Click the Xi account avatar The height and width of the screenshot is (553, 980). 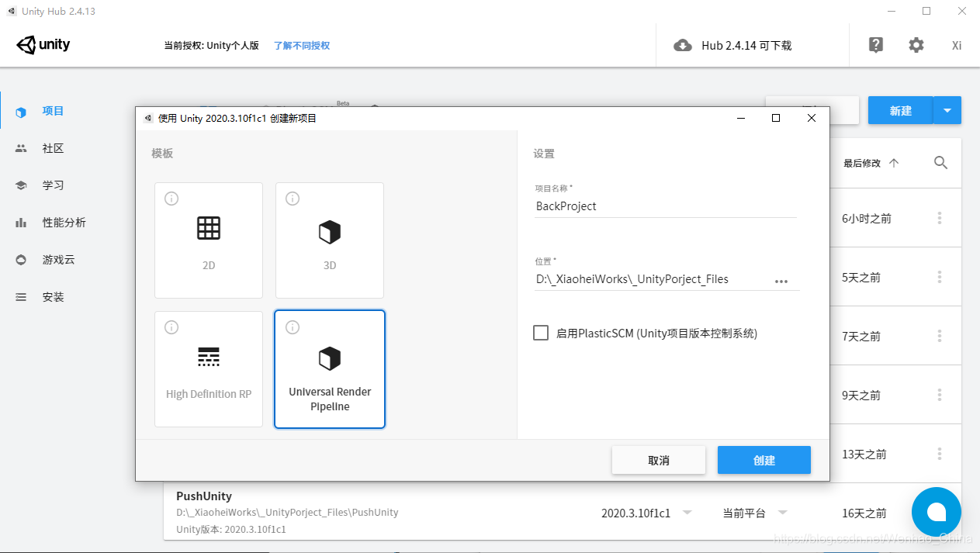point(957,45)
